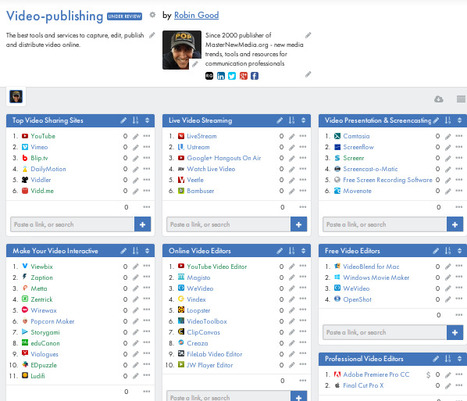Add item to Live Video Streaming with plus button
The width and height of the screenshot is (467, 401).
coord(299,224)
